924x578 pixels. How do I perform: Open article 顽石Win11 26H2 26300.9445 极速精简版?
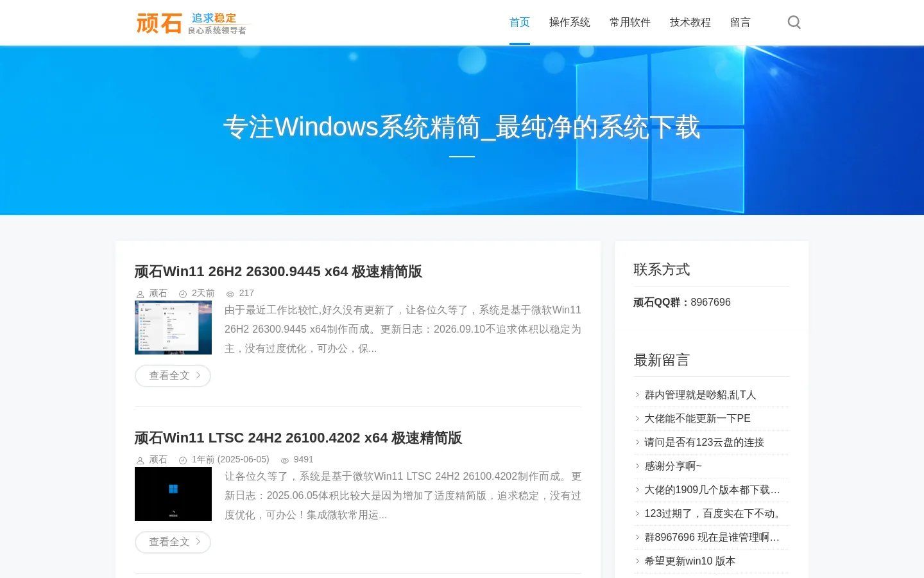coord(278,272)
